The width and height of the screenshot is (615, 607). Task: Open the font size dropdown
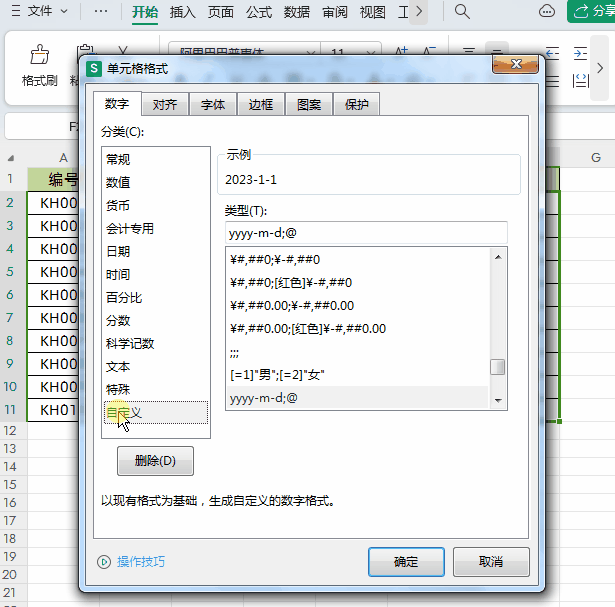(x=370, y=51)
